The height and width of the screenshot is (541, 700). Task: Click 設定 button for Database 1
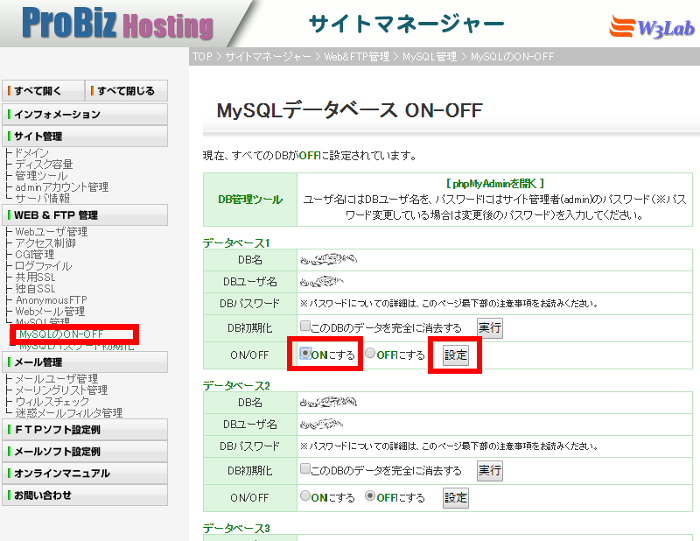[455, 355]
